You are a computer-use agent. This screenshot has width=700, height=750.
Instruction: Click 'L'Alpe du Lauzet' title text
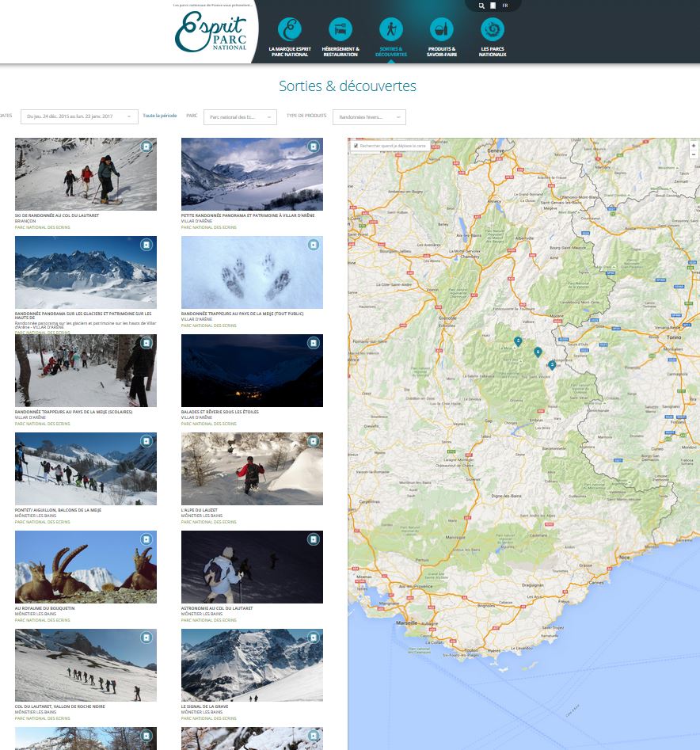(200, 510)
